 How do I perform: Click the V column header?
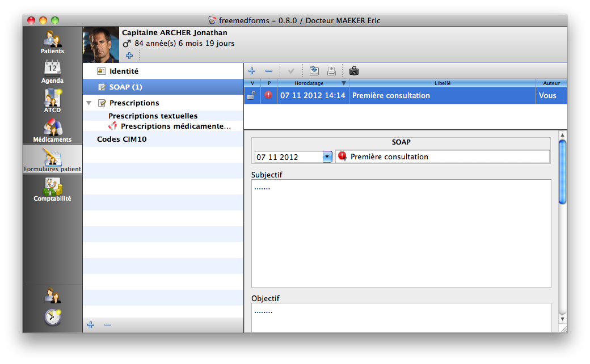coord(252,83)
